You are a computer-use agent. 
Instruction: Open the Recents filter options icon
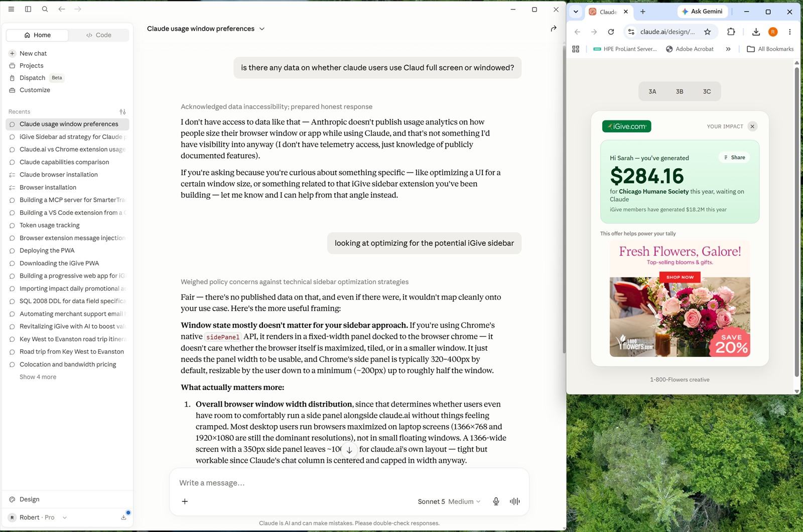[122, 111]
